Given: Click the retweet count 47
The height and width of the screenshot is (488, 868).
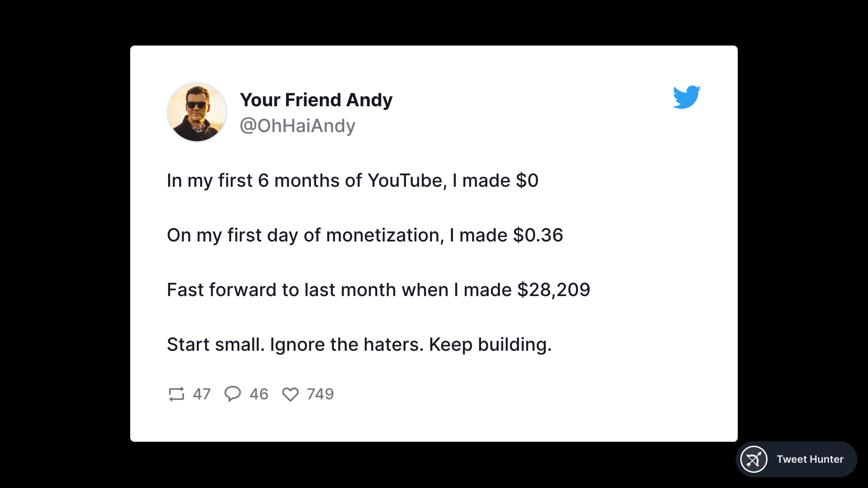Looking at the screenshot, I should (201, 394).
